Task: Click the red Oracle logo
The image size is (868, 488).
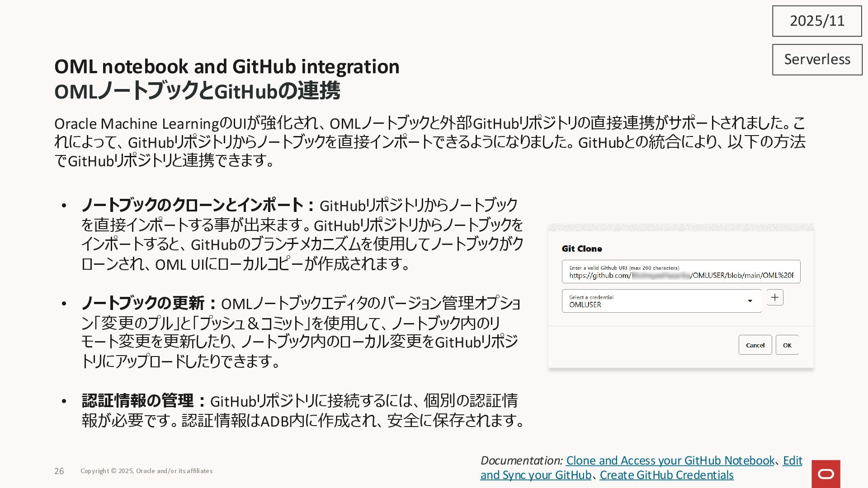Action: pos(826,474)
